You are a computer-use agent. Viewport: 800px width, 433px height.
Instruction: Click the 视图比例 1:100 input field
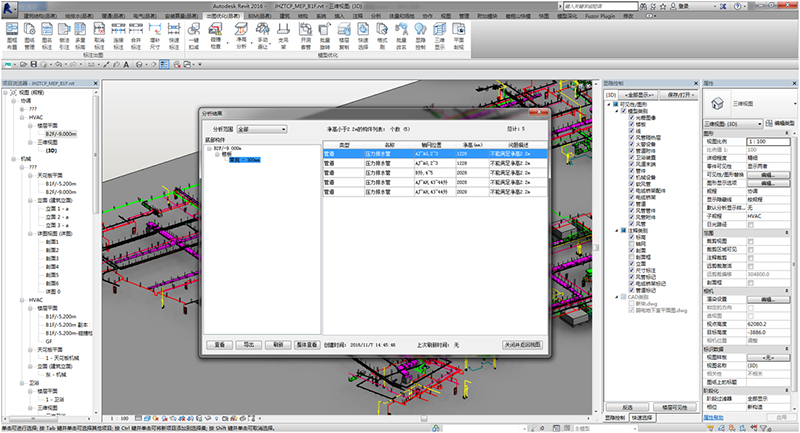pyautogui.click(x=768, y=141)
